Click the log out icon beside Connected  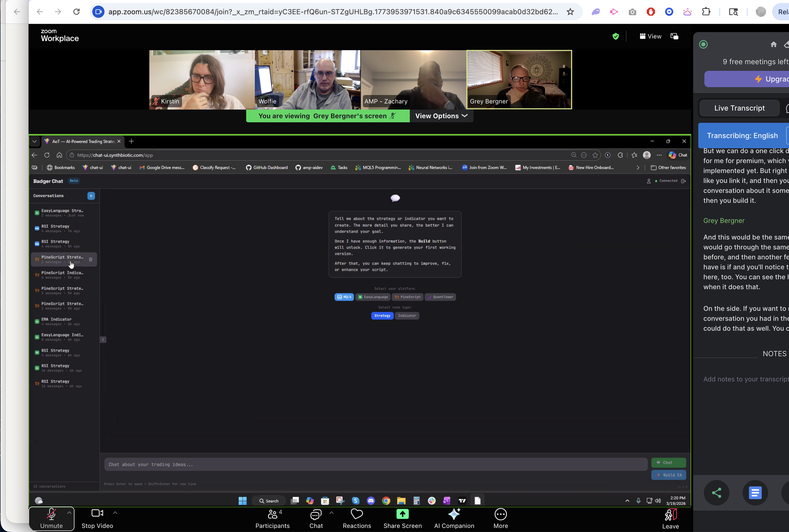[684, 181]
